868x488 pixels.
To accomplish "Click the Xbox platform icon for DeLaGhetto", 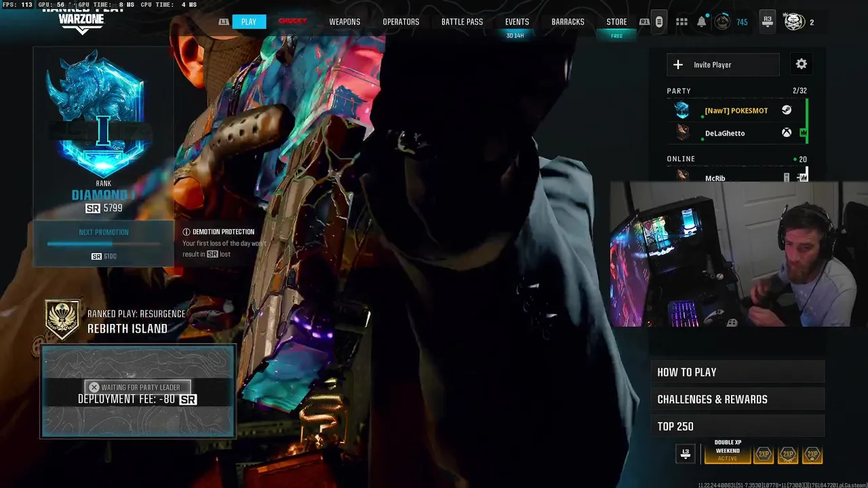I will [x=786, y=133].
